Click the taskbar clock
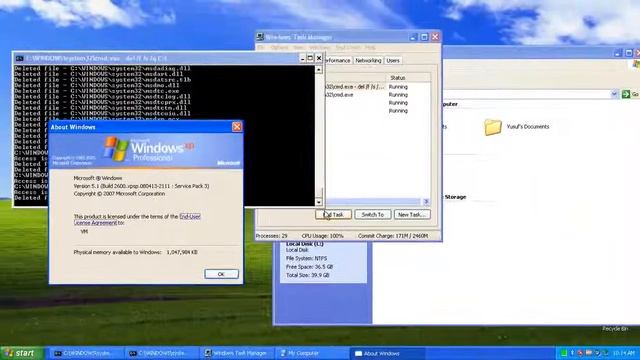Viewport: 640px width, 360px height. point(624,353)
